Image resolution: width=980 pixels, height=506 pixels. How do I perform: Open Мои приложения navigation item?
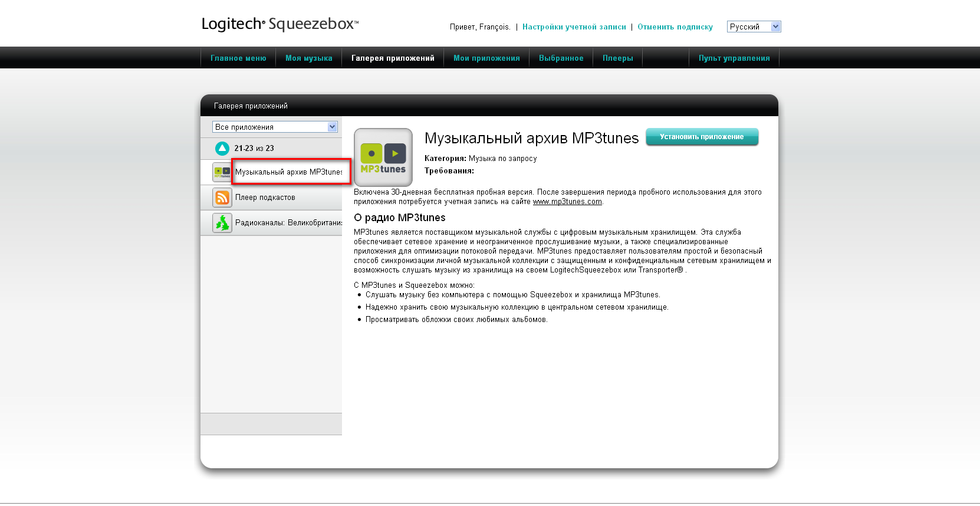click(x=486, y=58)
